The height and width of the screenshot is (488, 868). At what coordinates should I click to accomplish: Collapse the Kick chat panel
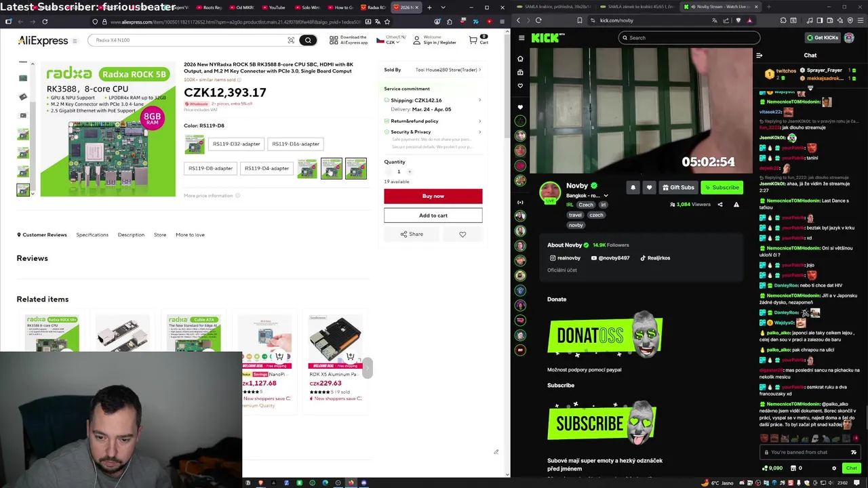(x=759, y=56)
